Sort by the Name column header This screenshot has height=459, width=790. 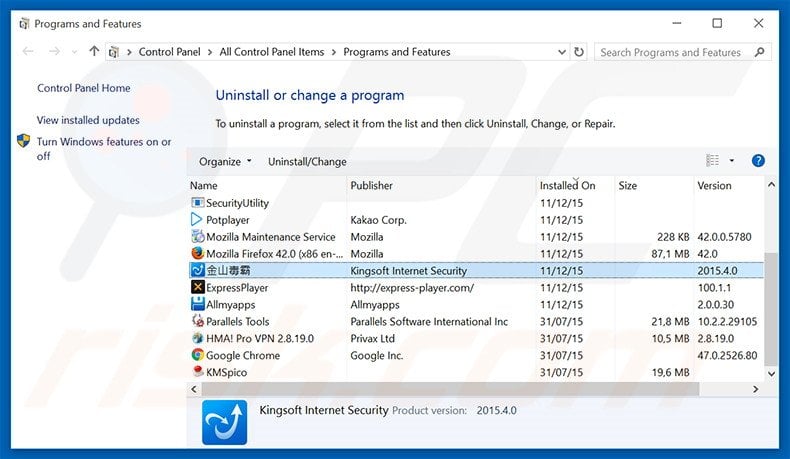coord(267,185)
